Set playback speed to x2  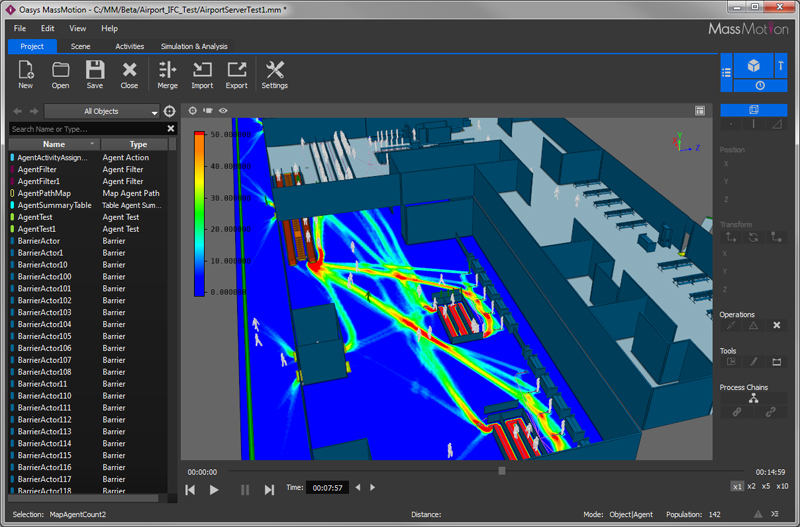click(x=752, y=487)
